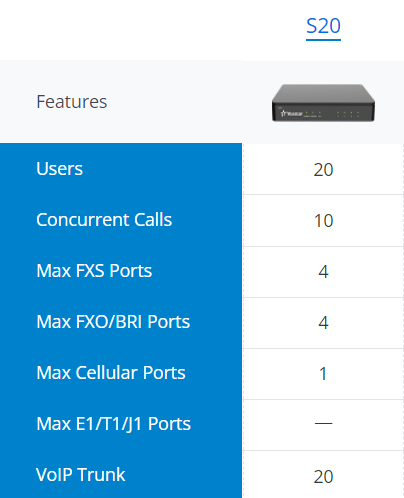Select the VoIP Trunk value 20
The height and width of the screenshot is (498, 404).
[x=323, y=477]
